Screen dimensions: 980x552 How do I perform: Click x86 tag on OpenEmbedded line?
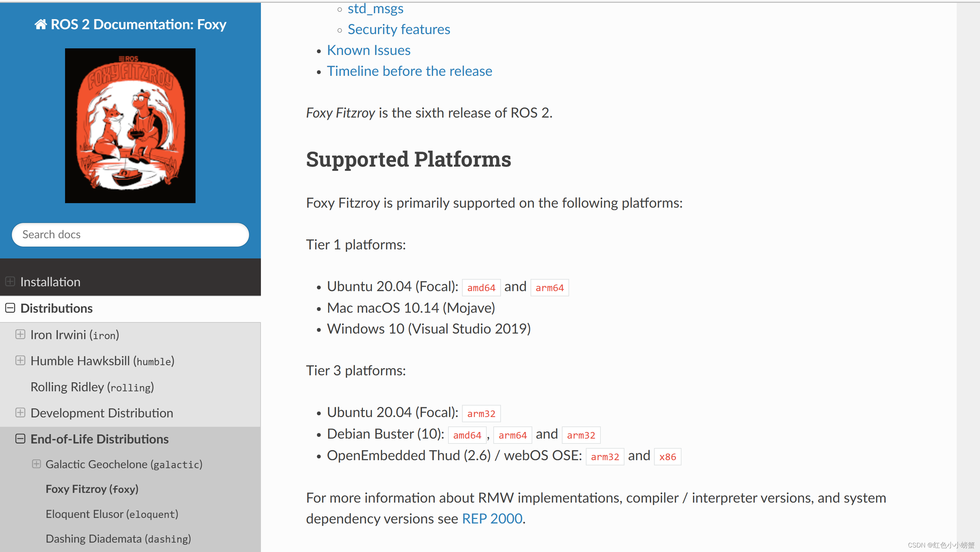(668, 457)
